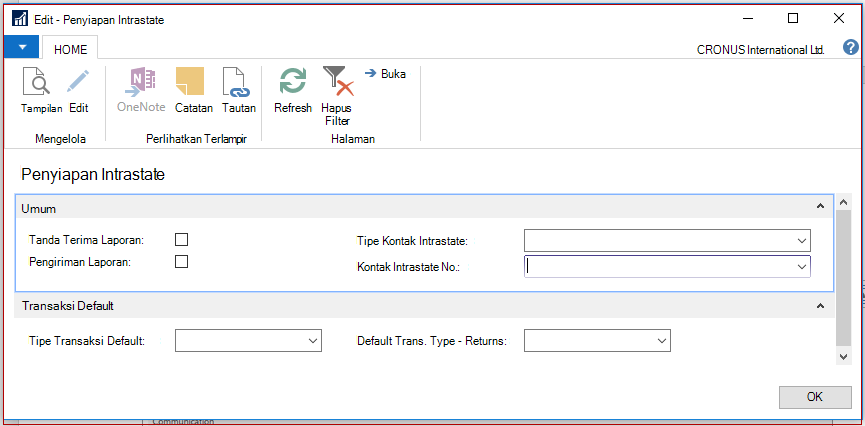Click Hapus Filter icon
865x426 pixels.
pyautogui.click(x=337, y=81)
